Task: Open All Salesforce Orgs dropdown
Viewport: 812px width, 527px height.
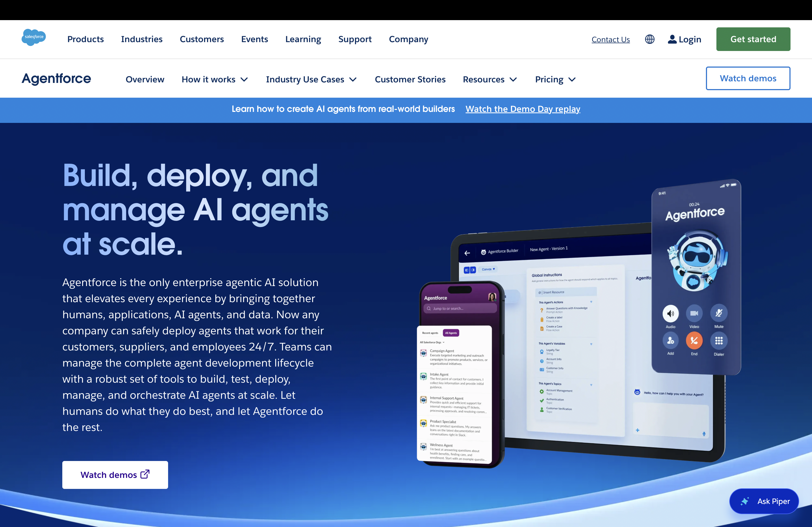Action: 432,342
